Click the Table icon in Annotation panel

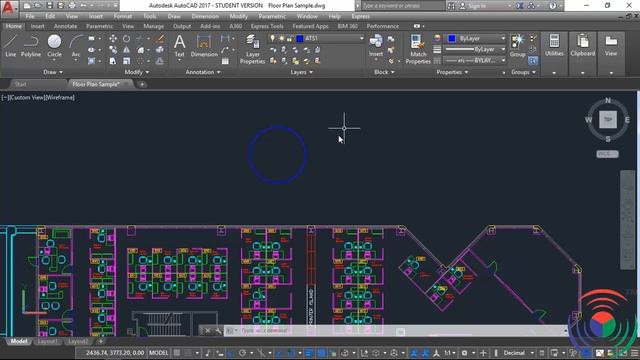225,61
